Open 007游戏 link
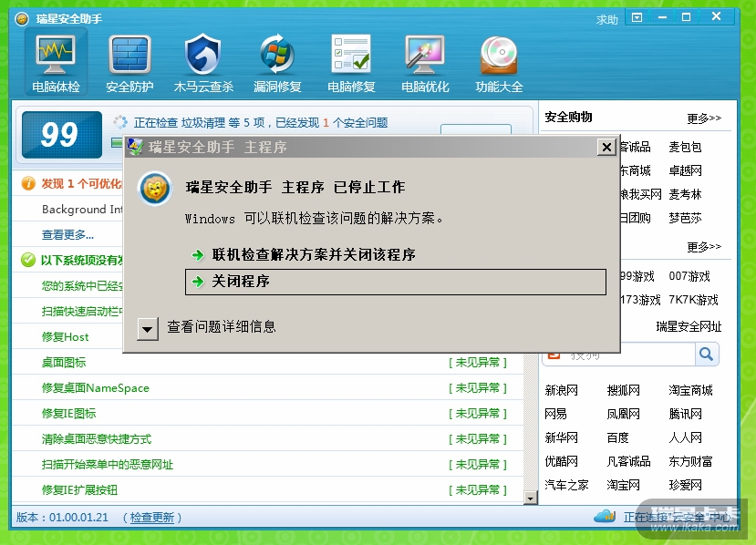This screenshot has width=756, height=545. tap(689, 276)
